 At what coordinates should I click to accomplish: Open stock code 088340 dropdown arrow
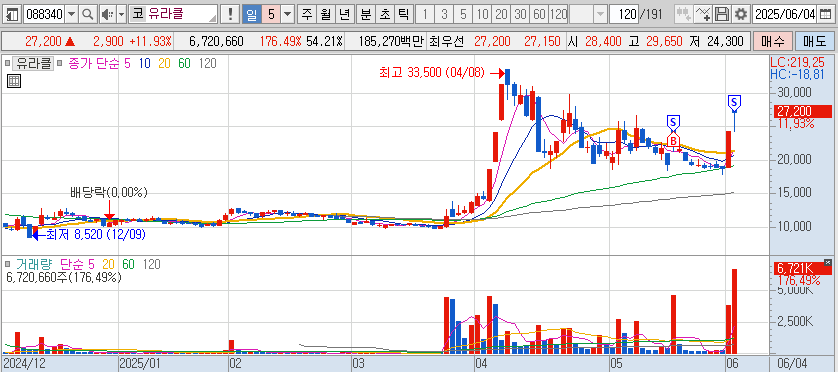72,14
